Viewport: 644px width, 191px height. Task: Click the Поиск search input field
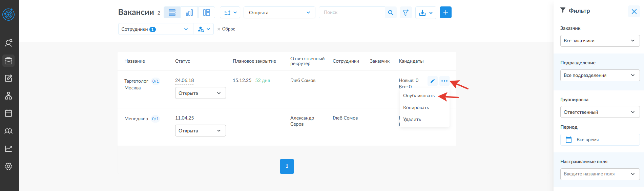352,13
